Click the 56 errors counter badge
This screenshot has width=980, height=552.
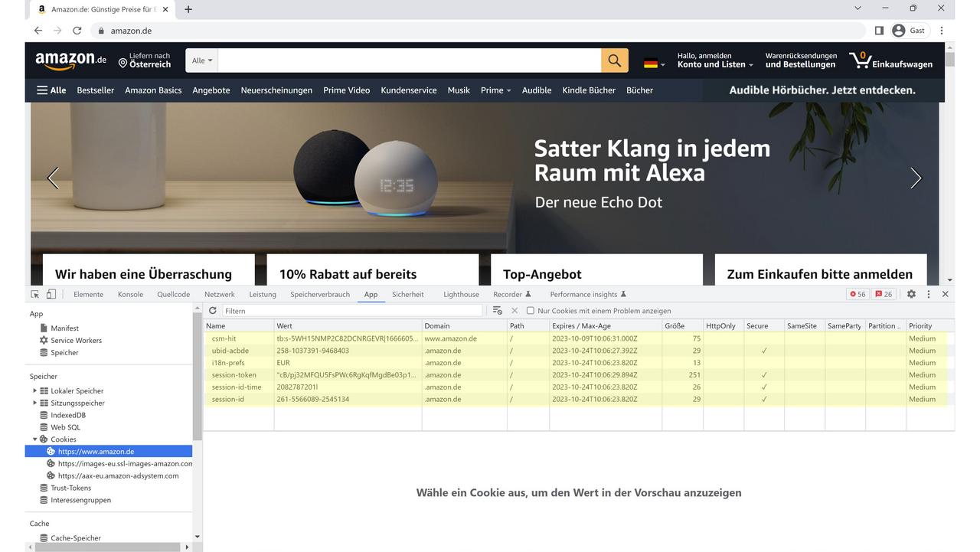click(x=856, y=293)
